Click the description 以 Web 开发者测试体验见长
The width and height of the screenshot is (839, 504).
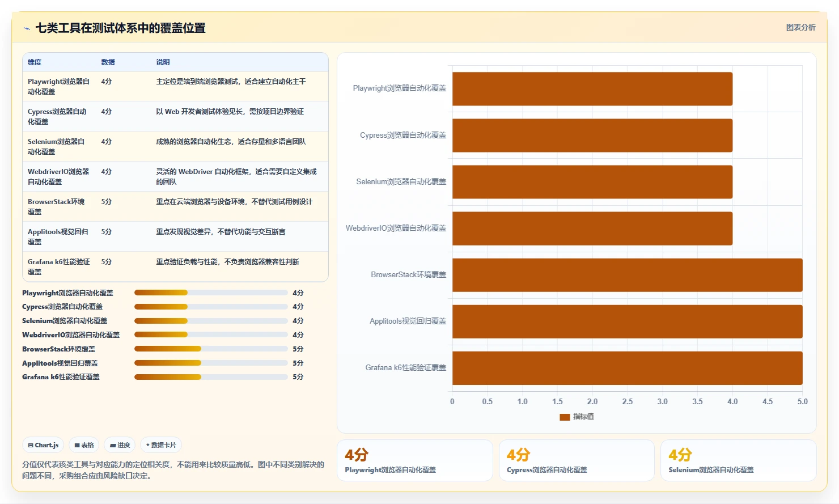[230, 112]
